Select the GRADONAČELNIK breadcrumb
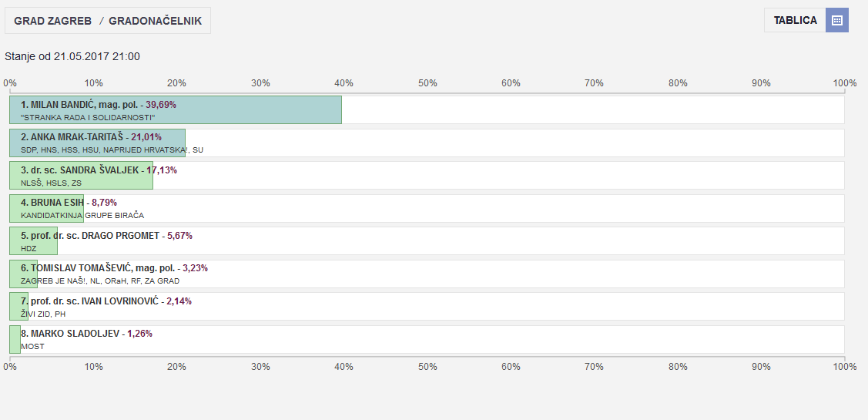868x420 pixels. 155,21
